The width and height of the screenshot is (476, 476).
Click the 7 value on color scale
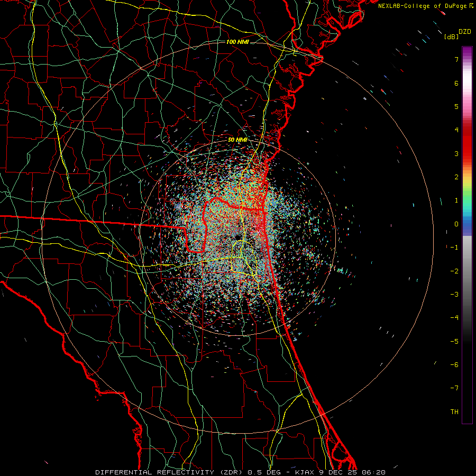[456, 59]
